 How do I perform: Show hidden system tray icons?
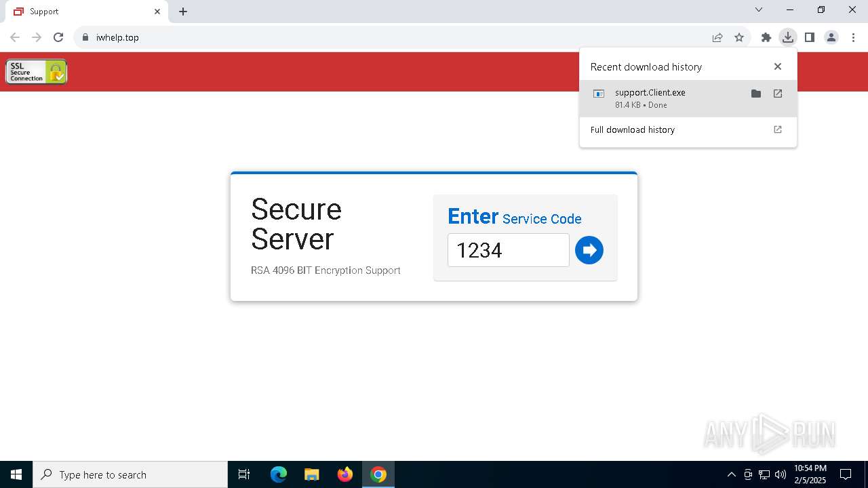(x=731, y=474)
